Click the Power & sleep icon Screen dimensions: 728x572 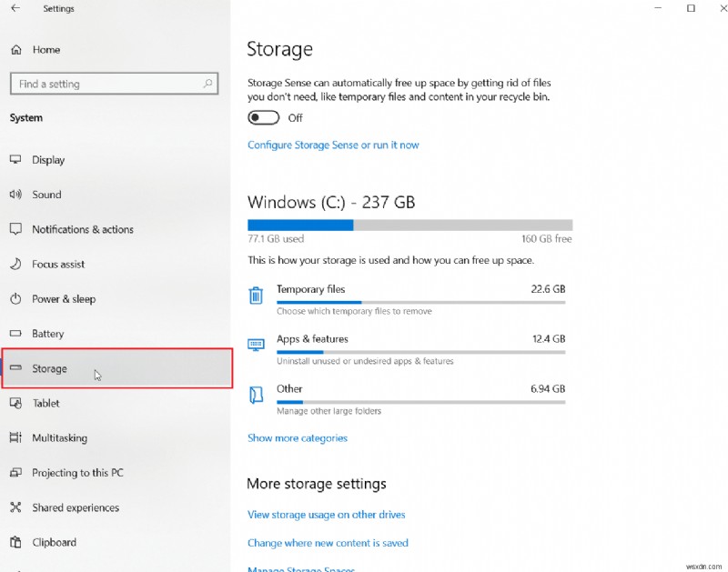point(15,299)
